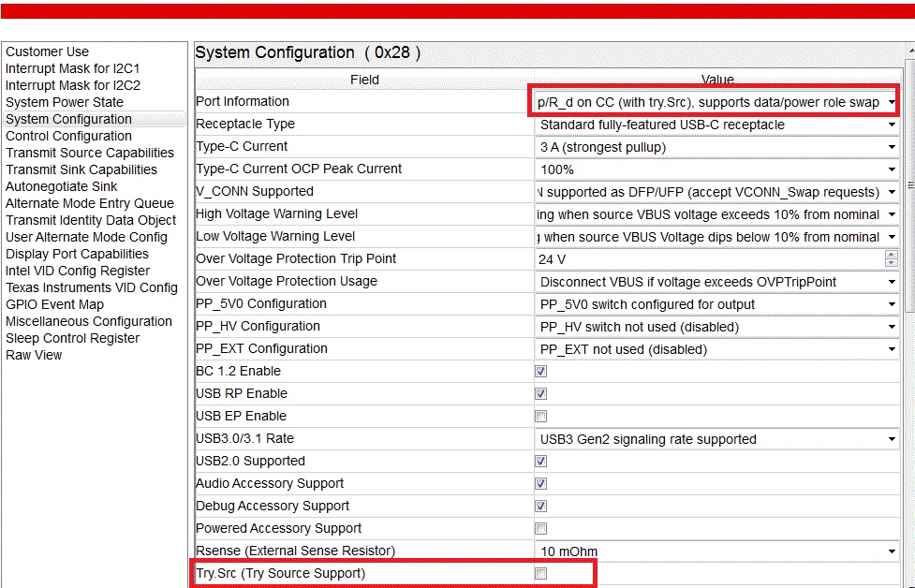Disable USB RP Enable

tap(540, 393)
